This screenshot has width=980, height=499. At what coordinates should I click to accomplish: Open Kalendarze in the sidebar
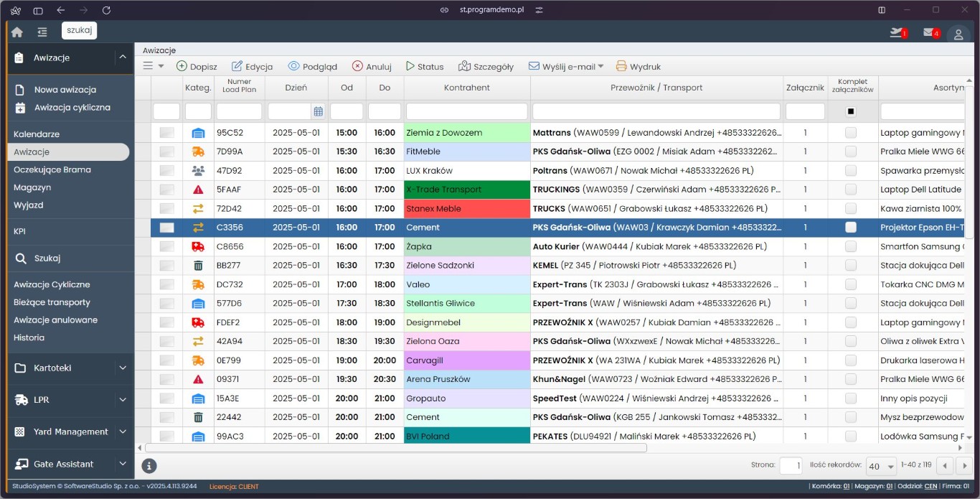(x=37, y=134)
